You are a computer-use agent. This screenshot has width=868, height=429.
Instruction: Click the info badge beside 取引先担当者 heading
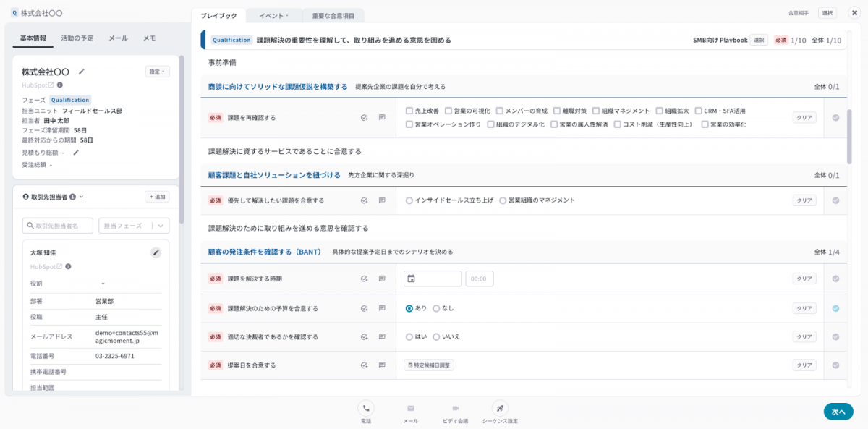point(72,197)
